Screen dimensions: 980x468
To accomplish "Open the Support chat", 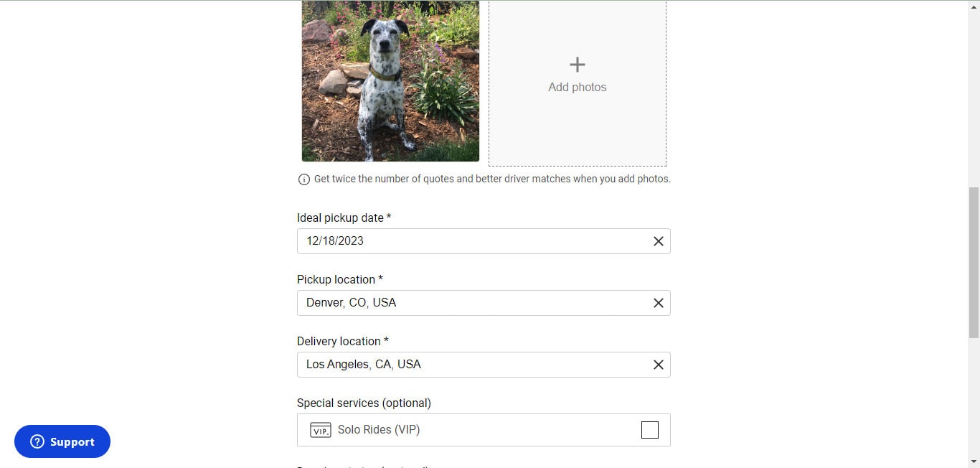I will pyautogui.click(x=62, y=441).
